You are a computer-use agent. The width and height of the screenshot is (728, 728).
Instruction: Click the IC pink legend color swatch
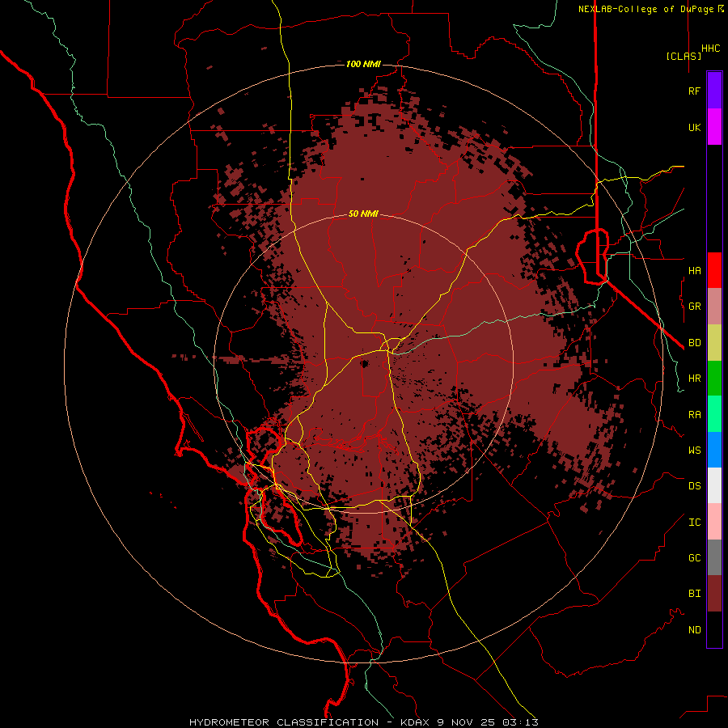(714, 522)
